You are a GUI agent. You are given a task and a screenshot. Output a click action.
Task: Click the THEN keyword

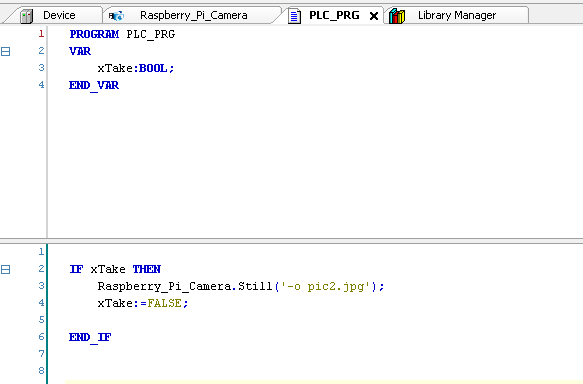[x=147, y=269]
